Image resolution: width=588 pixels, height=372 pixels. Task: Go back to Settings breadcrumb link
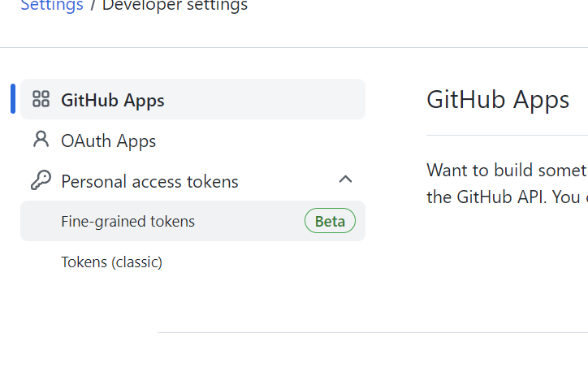(52, 5)
